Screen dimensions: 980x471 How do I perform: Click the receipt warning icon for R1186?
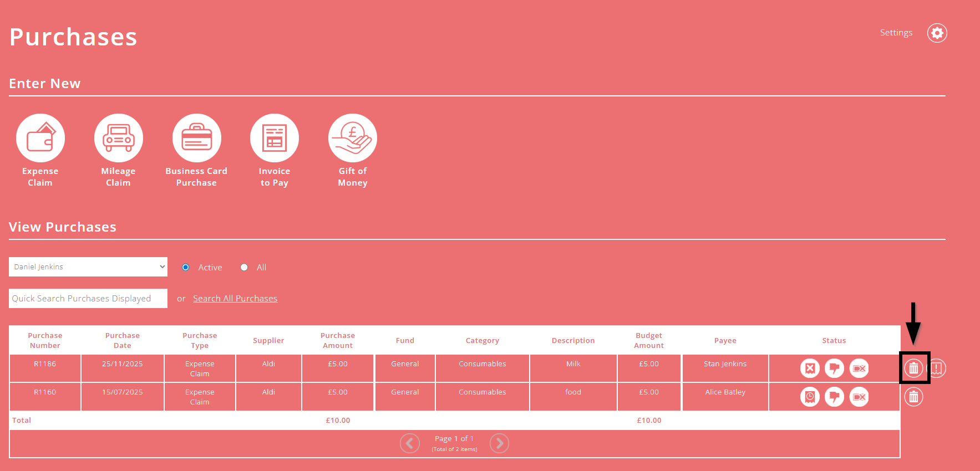pos(937,368)
